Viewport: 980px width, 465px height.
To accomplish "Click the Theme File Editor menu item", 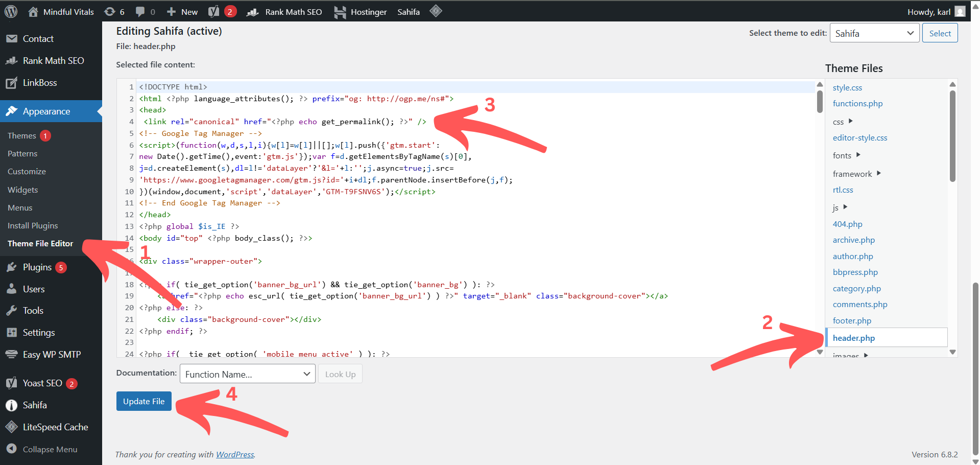I will [x=40, y=243].
